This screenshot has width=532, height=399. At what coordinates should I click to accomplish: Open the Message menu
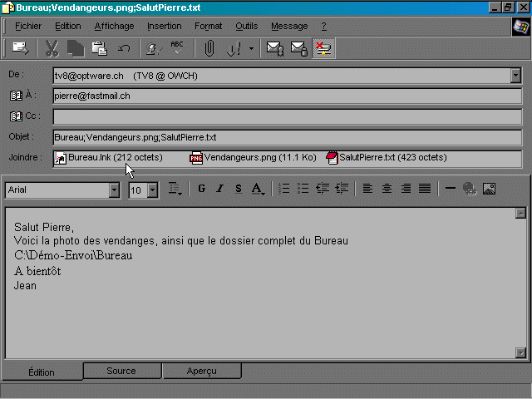click(x=289, y=26)
